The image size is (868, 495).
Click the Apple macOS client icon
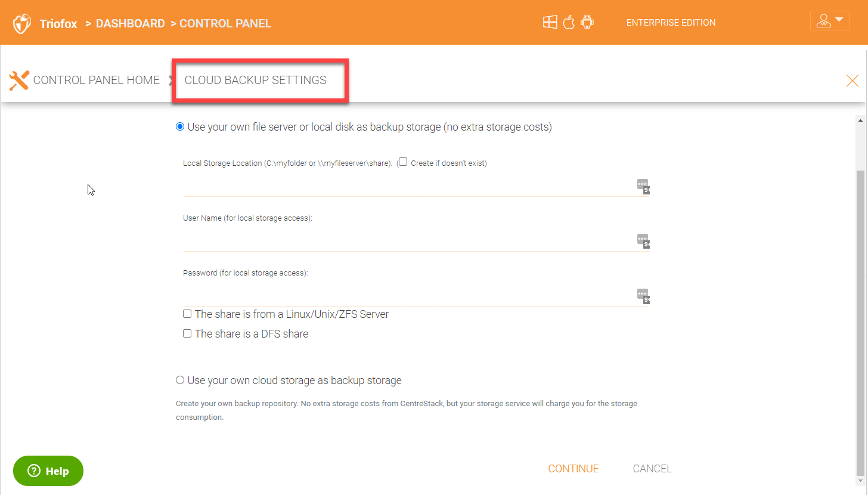[x=568, y=23]
